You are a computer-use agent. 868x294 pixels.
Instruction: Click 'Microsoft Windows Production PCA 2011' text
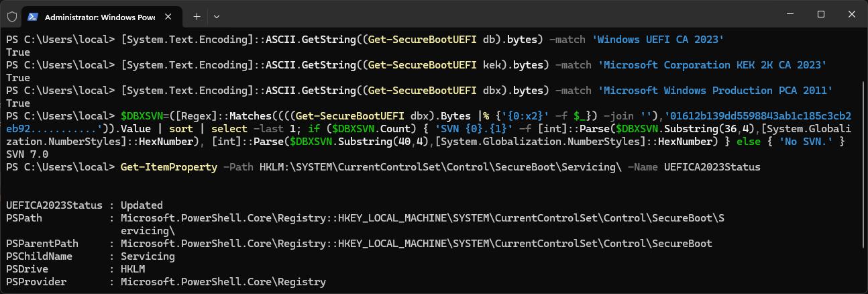(x=714, y=91)
